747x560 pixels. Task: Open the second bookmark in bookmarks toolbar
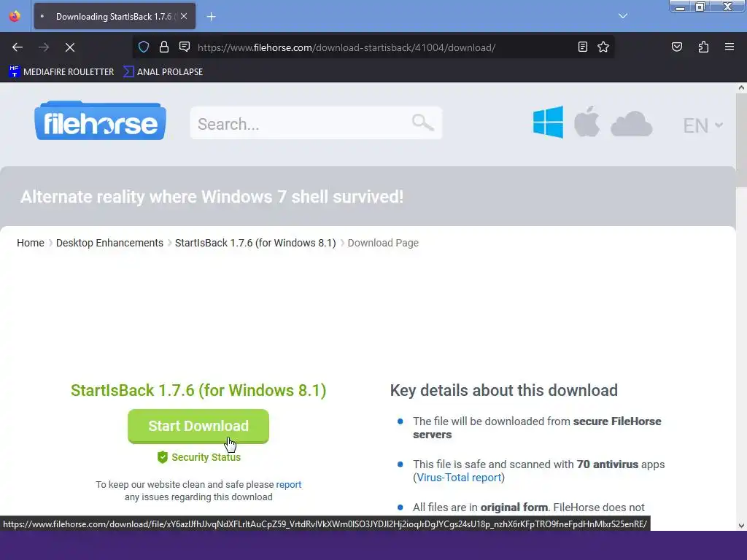click(x=163, y=72)
